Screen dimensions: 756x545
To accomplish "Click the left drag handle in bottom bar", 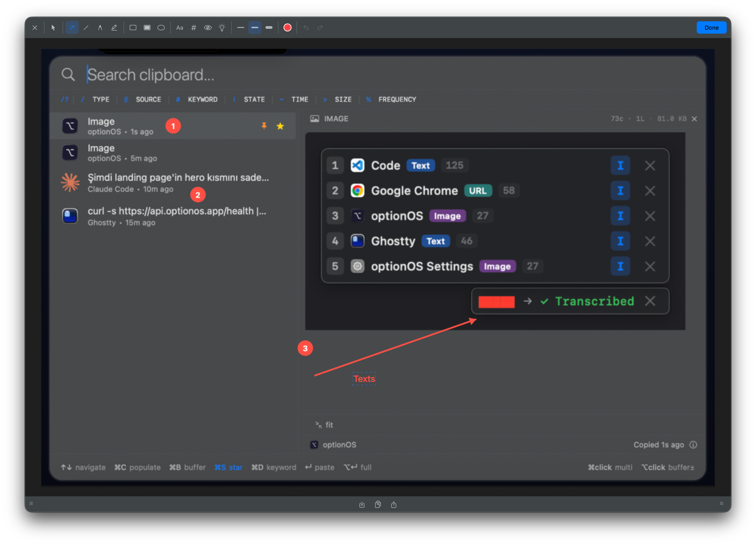I will (31, 503).
